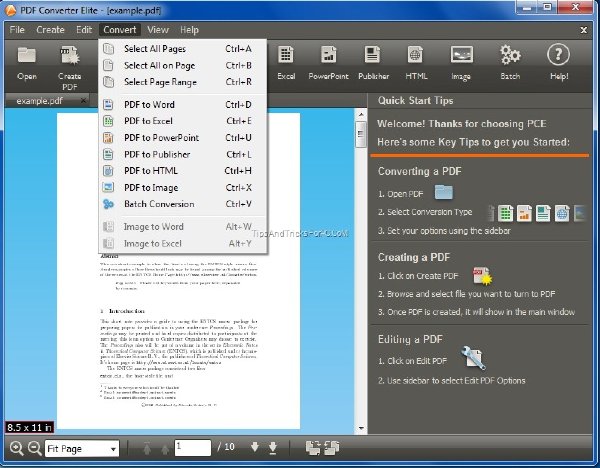Click the document scrollbar down arrow
Screen dimensions: 600x468
361,428
